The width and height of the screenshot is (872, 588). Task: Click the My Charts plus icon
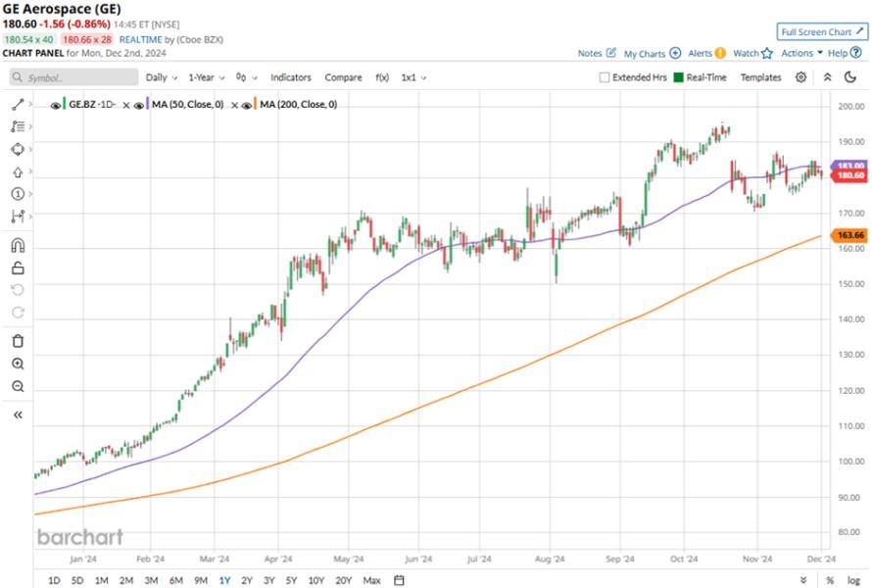(675, 53)
